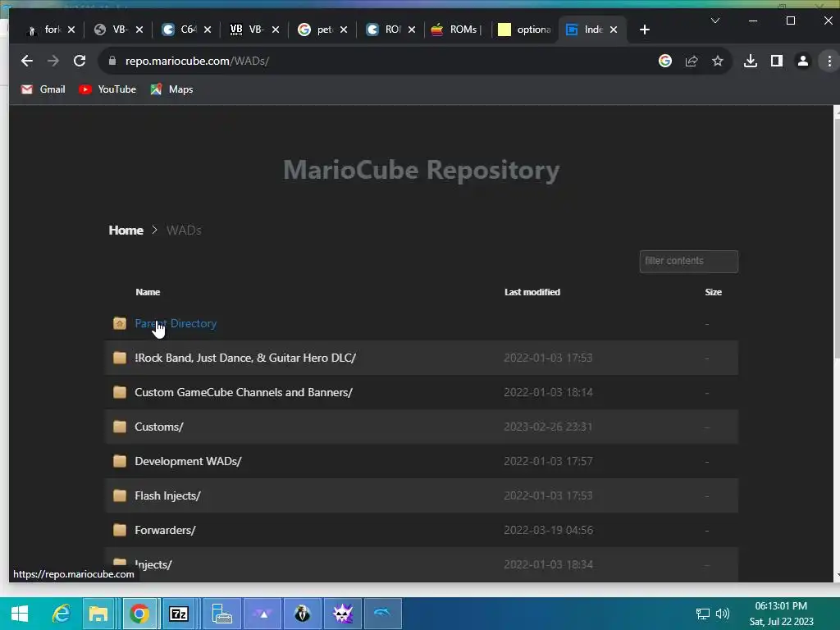Open 7-Zip from the taskbar

[x=178, y=614]
